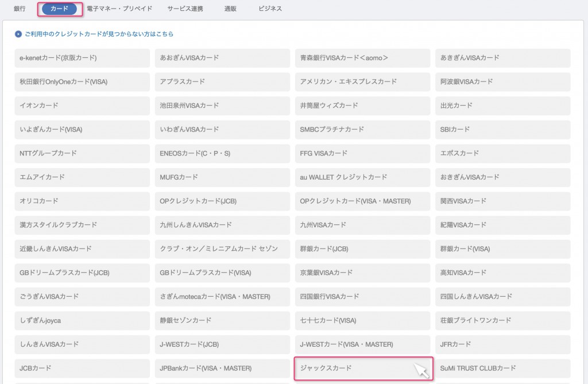Select ENEOSカード(C・P・S)
Screen dimensions: 588x384
[222, 153]
